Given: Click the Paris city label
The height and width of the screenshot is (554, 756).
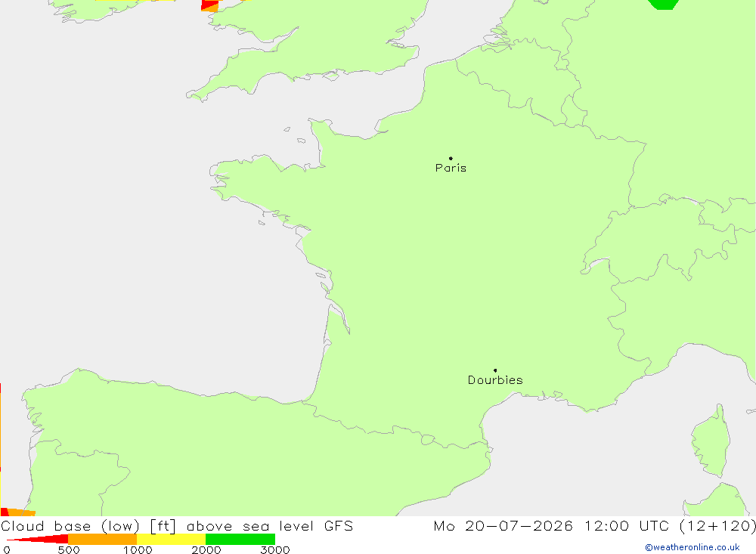Looking at the screenshot, I should (451, 168).
